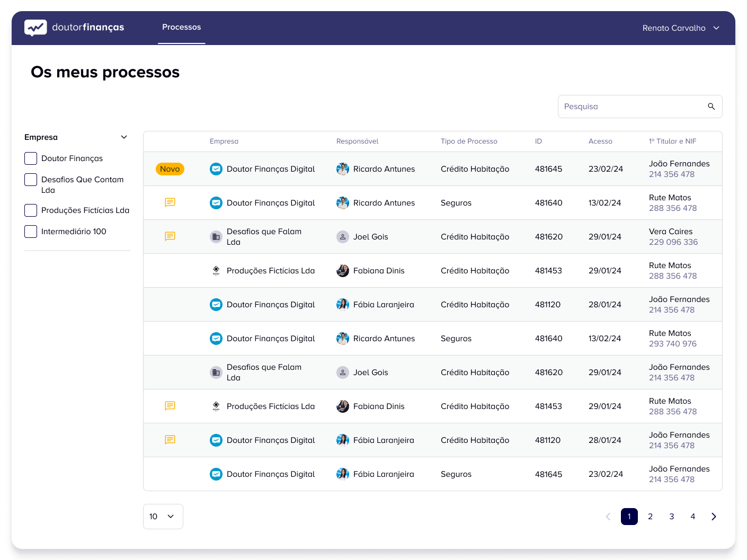The width and height of the screenshot is (747, 560).
Task: Go to page 1
Action: click(x=629, y=517)
